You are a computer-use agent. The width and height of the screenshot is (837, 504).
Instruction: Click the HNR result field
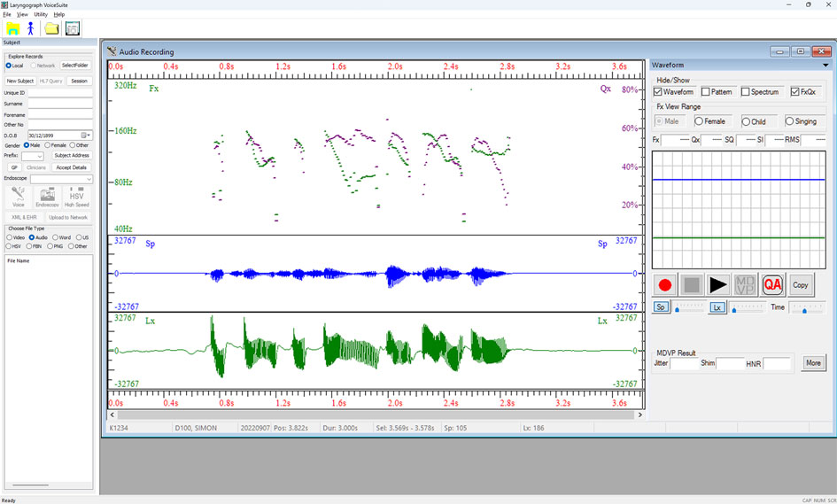777,363
